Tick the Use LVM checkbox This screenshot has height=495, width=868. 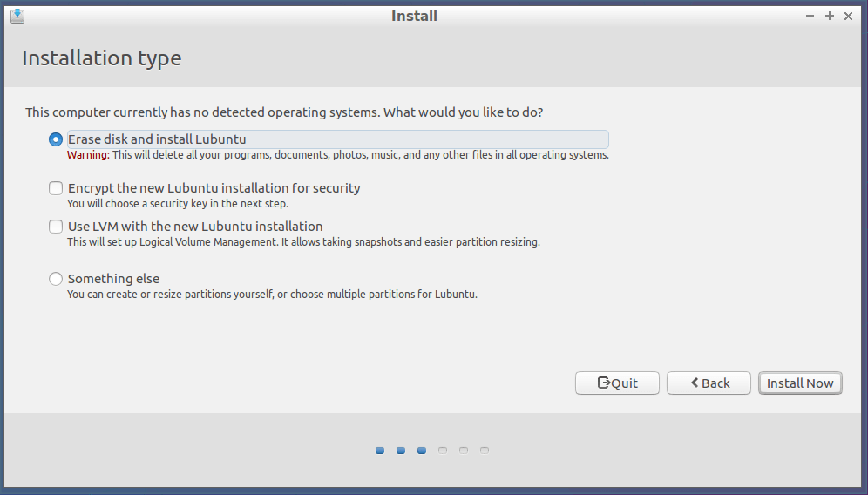[56, 227]
